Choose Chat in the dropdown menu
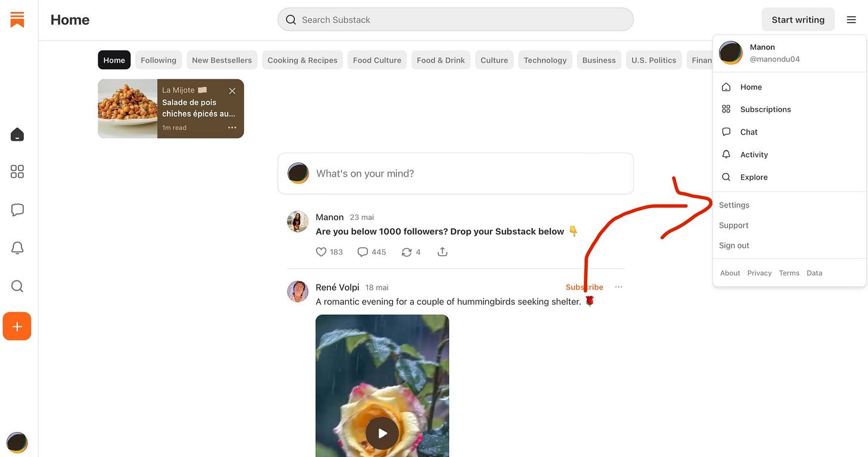Viewport: 868px width, 457px height. [789, 132]
